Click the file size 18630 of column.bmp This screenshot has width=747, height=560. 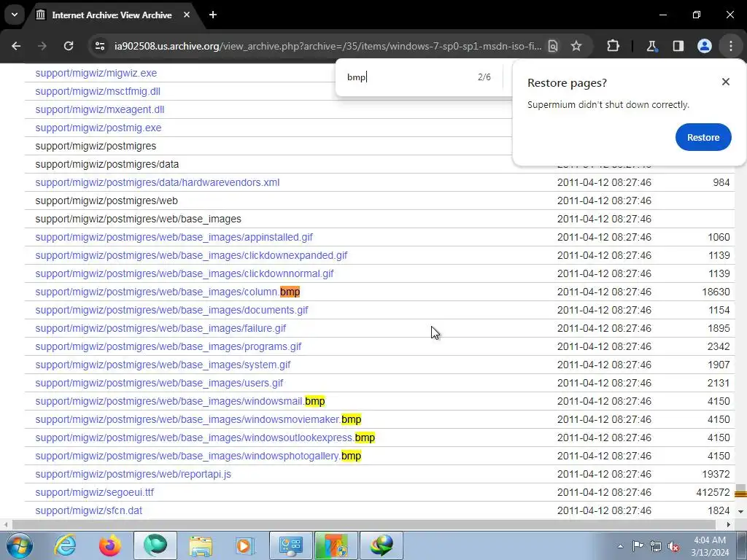click(x=716, y=292)
